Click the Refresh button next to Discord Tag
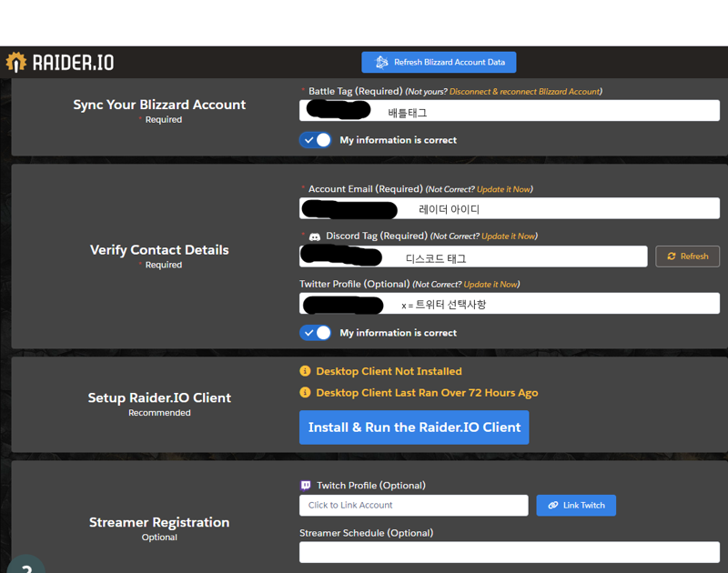The image size is (728, 573). pos(688,256)
